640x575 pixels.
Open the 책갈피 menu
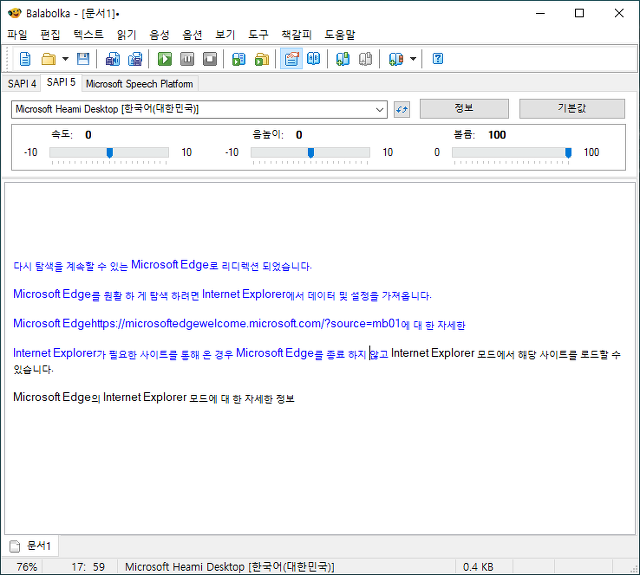tap(296, 35)
